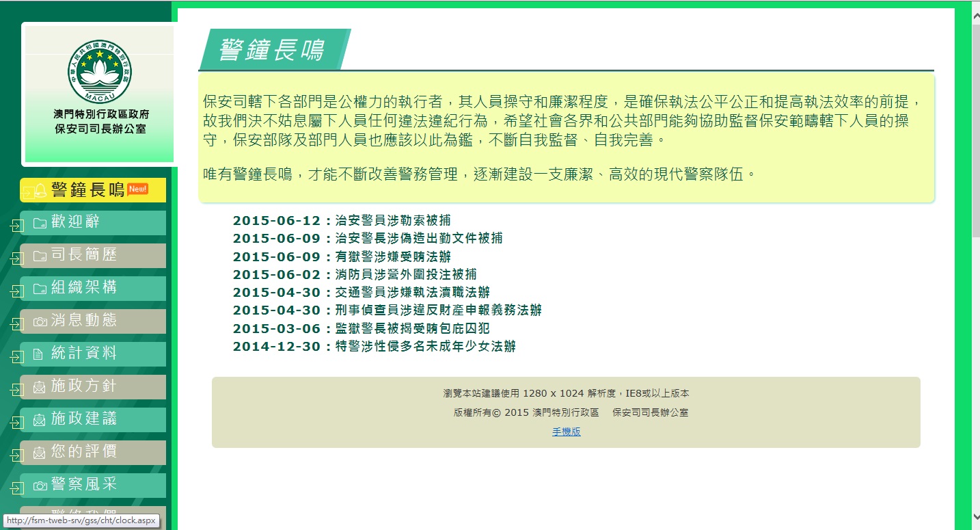The image size is (980, 530).
Task: Open the 施政建議 sidebar menu item
Action: 84,419
